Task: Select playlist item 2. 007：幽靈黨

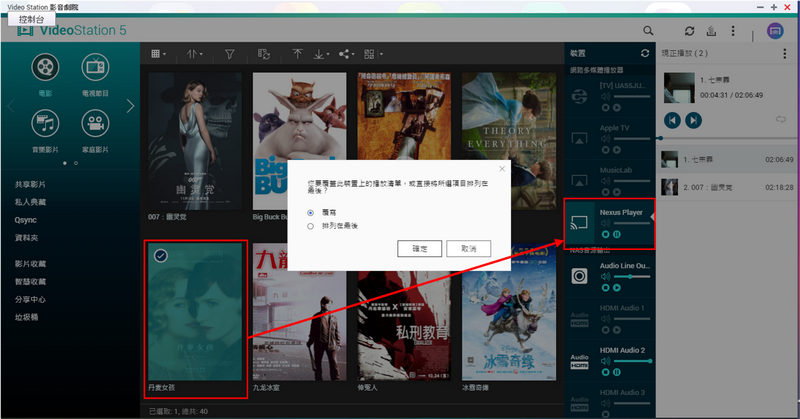Action: pyautogui.click(x=727, y=187)
